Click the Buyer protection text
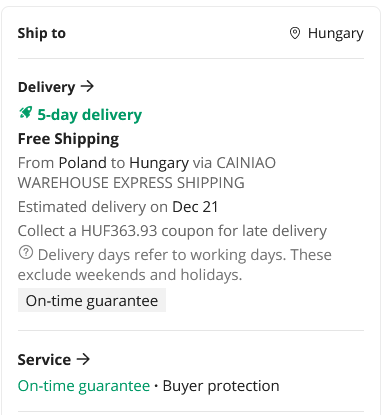Viewport: 384px width, 415px height. (x=221, y=386)
